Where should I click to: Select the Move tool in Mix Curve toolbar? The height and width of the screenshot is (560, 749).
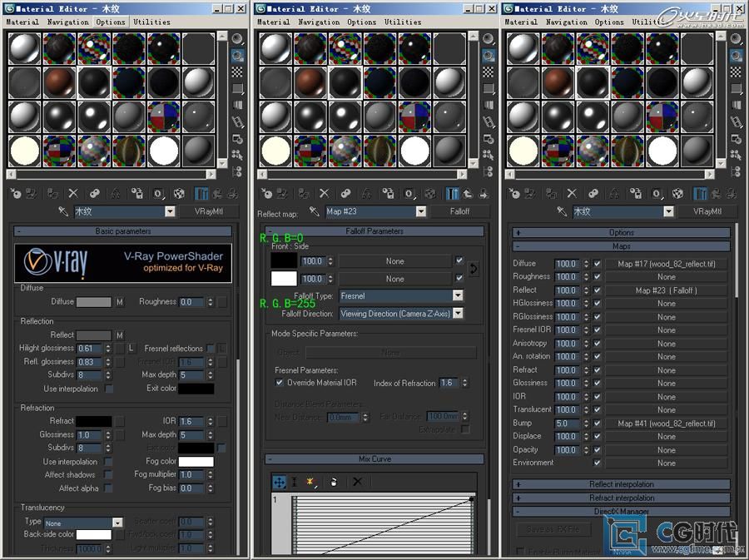click(279, 482)
